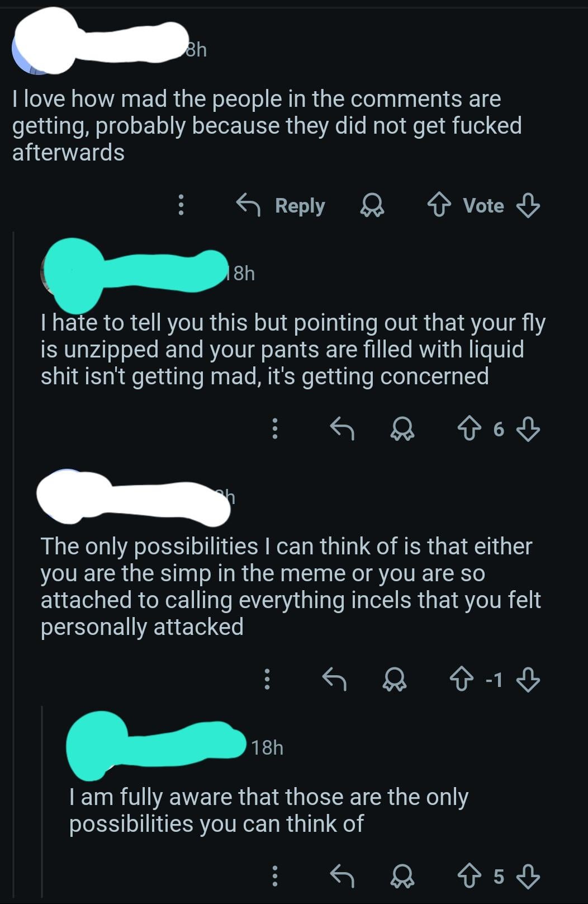Award the comment with 6 votes
This screenshot has height=904, width=588.
402,429
